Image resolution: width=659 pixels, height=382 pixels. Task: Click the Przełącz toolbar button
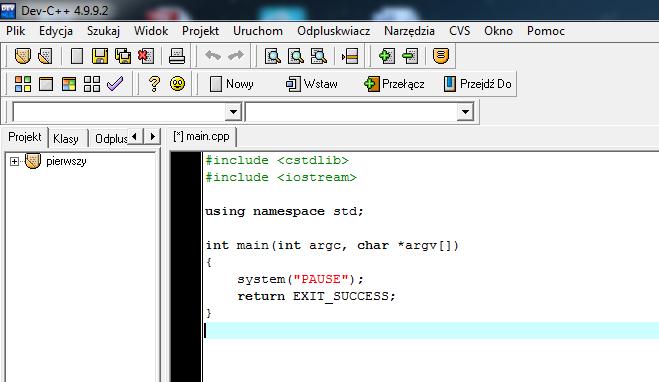point(394,84)
